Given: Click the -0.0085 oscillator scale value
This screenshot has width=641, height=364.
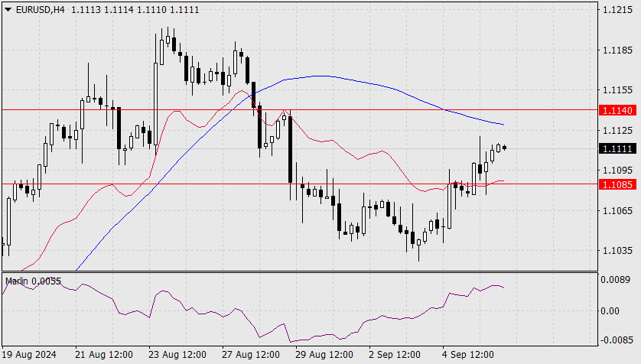Looking at the screenshot, I should [x=617, y=340].
